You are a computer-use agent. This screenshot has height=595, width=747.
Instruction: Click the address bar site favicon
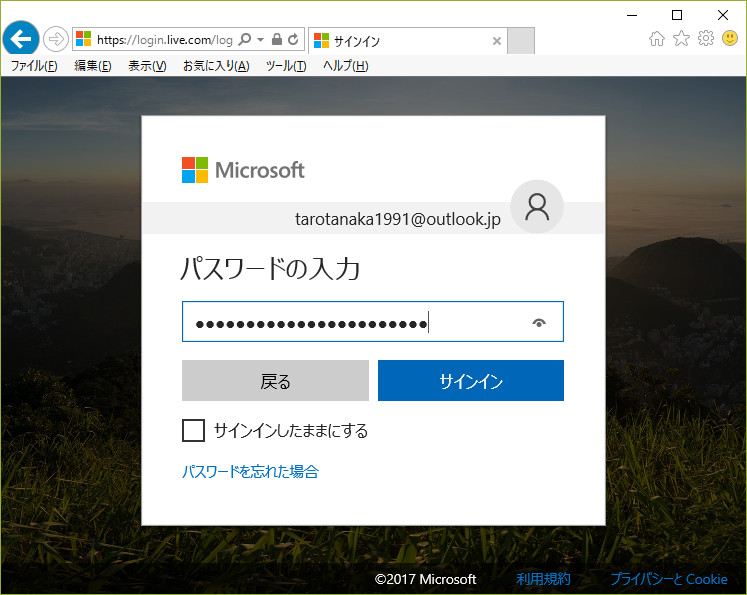(84, 39)
